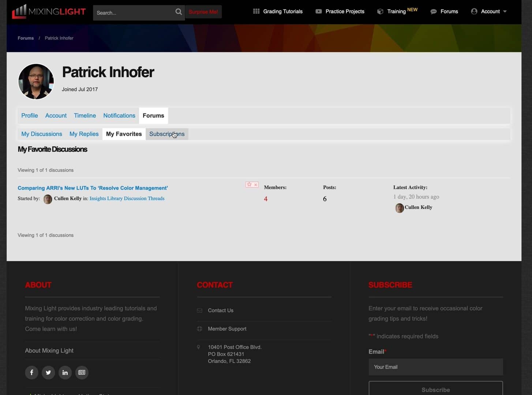
Task: Click Cullen Kelly name under Latest Activity
Action: click(418, 207)
